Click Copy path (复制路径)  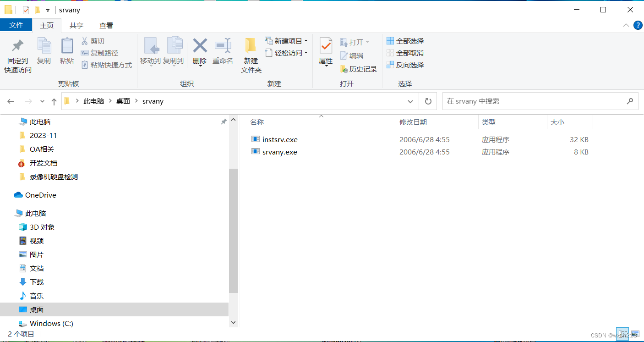coord(99,53)
